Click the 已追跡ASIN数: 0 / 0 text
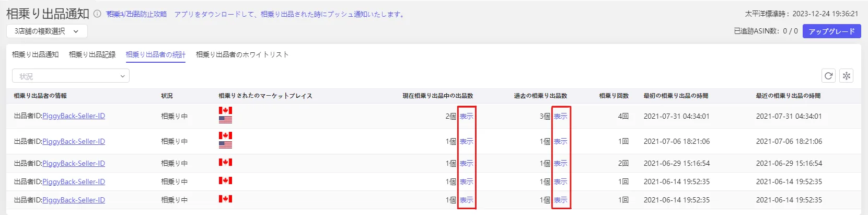 pyautogui.click(x=766, y=31)
